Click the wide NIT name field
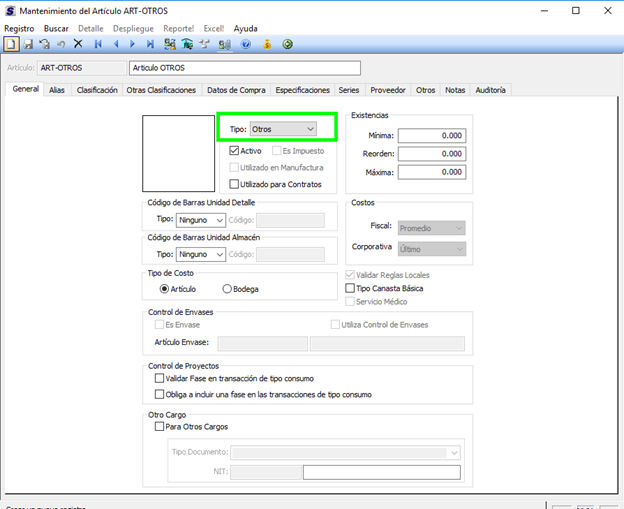This screenshot has height=509, width=624. [x=382, y=472]
